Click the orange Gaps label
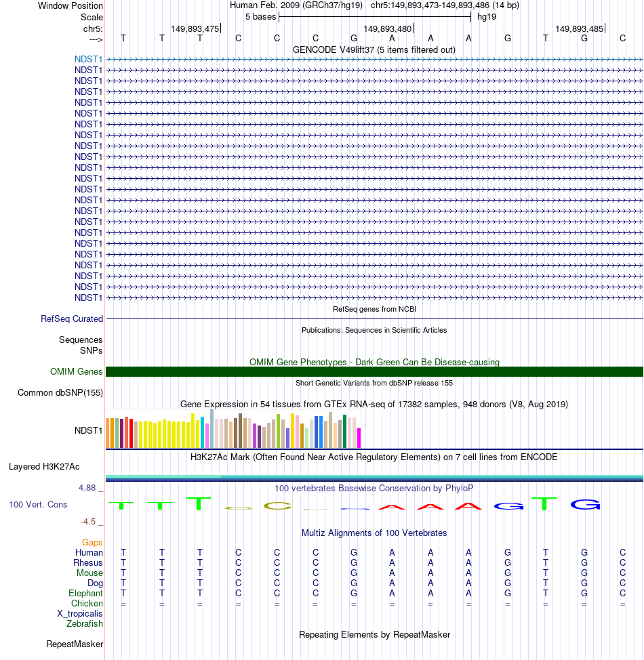Viewport: 644px width, 660px height. tap(92, 542)
